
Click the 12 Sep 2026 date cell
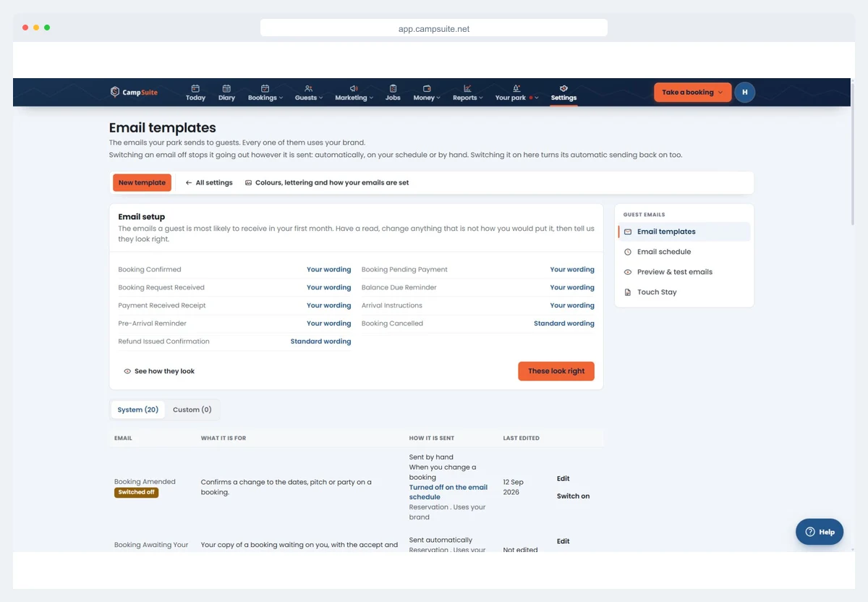point(514,487)
